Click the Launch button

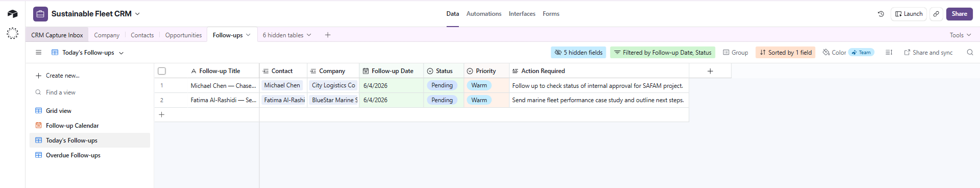pyautogui.click(x=909, y=14)
